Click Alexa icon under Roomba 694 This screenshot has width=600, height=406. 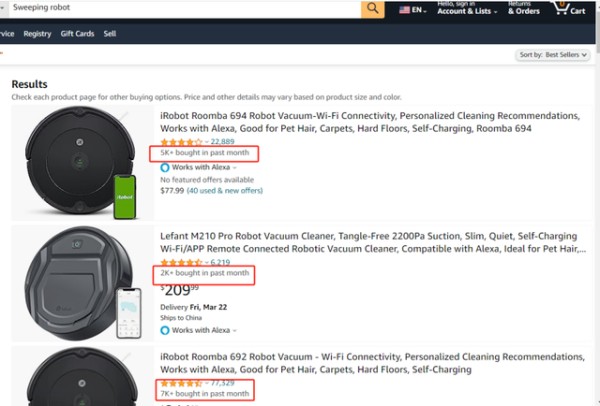[x=165, y=167]
